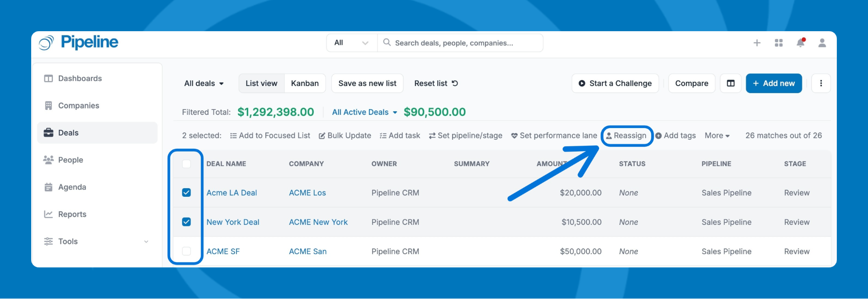Open the apps grid icon
The height and width of the screenshot is (299, 868).
[778, 43]
